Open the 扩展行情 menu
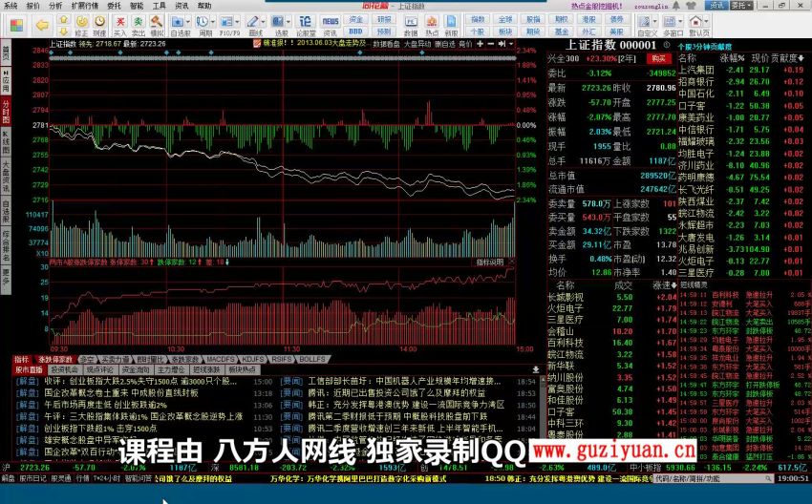The width and height of the screenshot is (812, 504). pos(85,6)
